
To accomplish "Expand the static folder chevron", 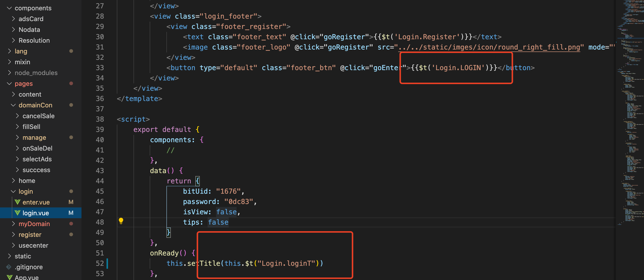I will click(x=10, y=256).
